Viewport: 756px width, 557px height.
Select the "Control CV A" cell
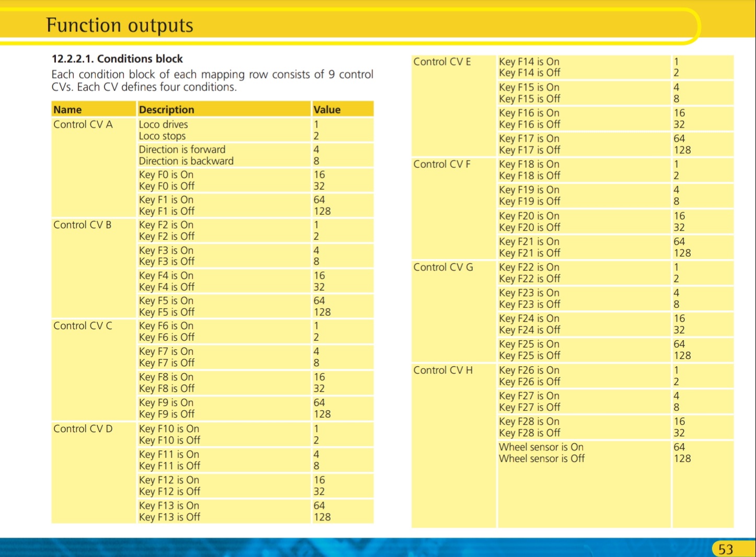83,124
